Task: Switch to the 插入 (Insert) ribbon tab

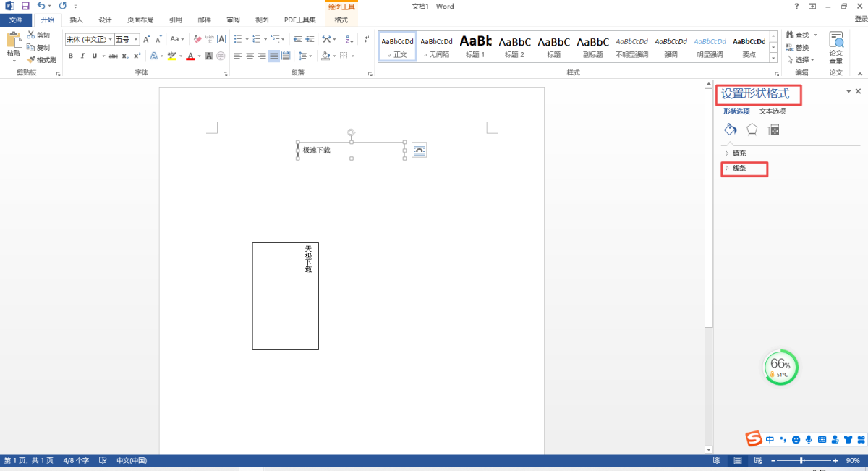Action: click(x=76, y=20)
